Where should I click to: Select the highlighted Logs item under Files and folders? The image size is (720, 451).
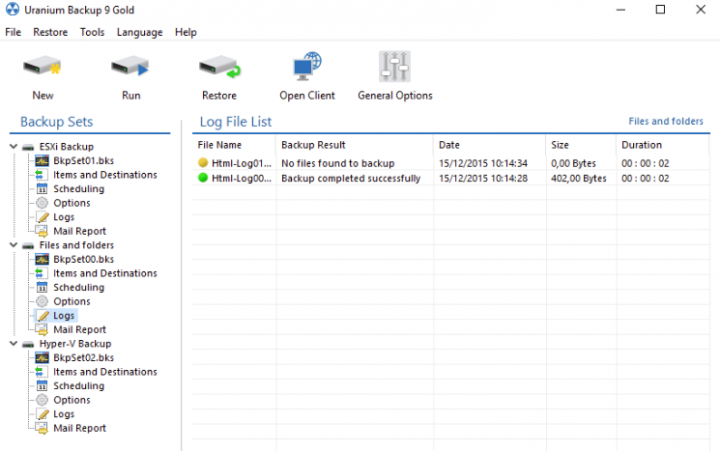(64, 316)
